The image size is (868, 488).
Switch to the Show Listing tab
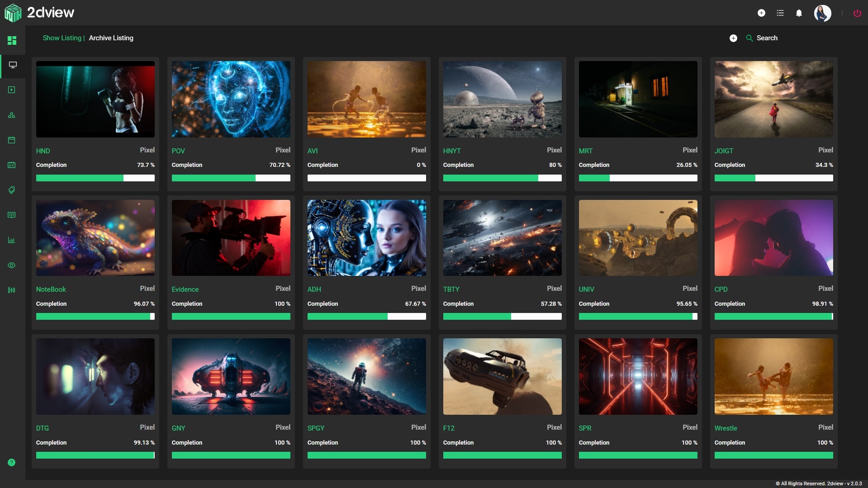click(62, 38)
